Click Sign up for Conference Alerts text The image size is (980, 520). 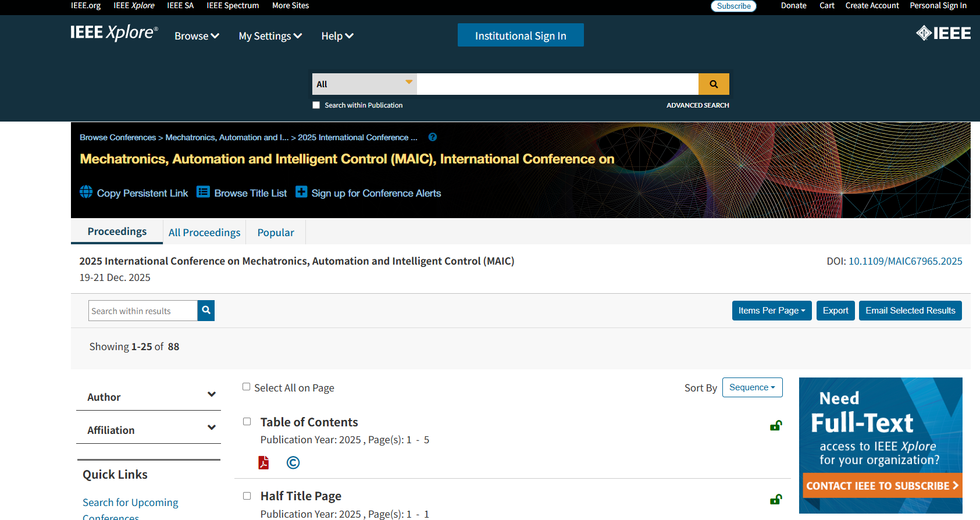tap(376, 193)
